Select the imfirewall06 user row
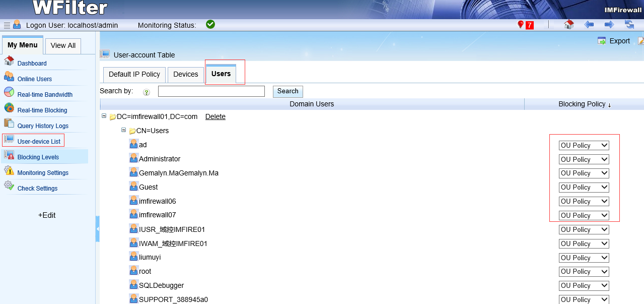This screenshot has width=644, height=304. pos(158,201)
